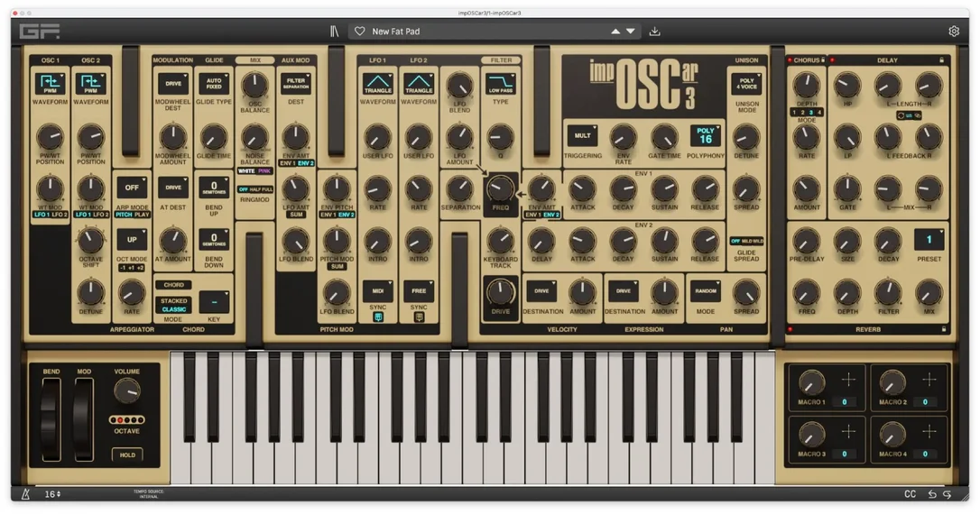The width and height of the screenshot is (980, 514).
Task: Open the OSC 1 waveform dropdown
Action: [50, 84]
